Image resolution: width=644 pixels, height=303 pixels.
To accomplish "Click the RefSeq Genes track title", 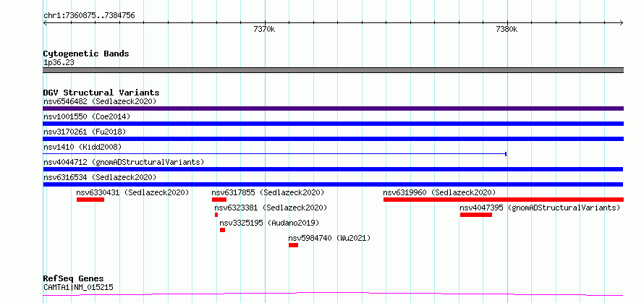I will tap(74, 279).
